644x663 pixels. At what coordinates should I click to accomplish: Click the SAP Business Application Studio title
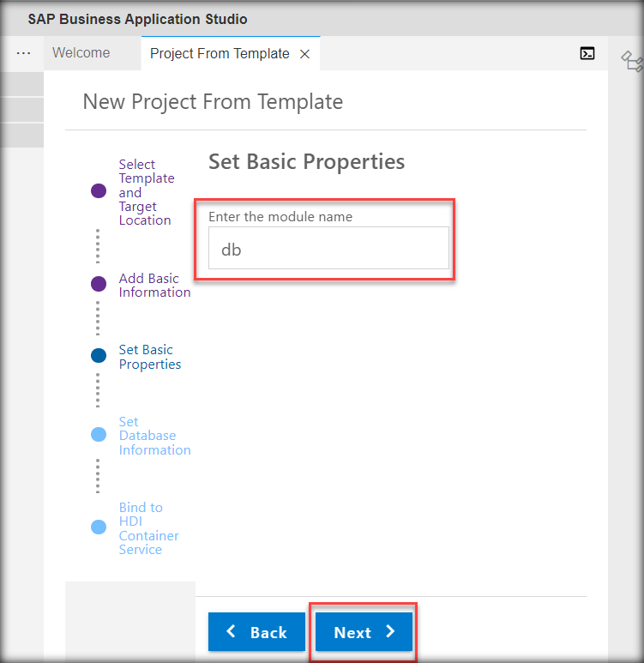[x=137, y=19]
